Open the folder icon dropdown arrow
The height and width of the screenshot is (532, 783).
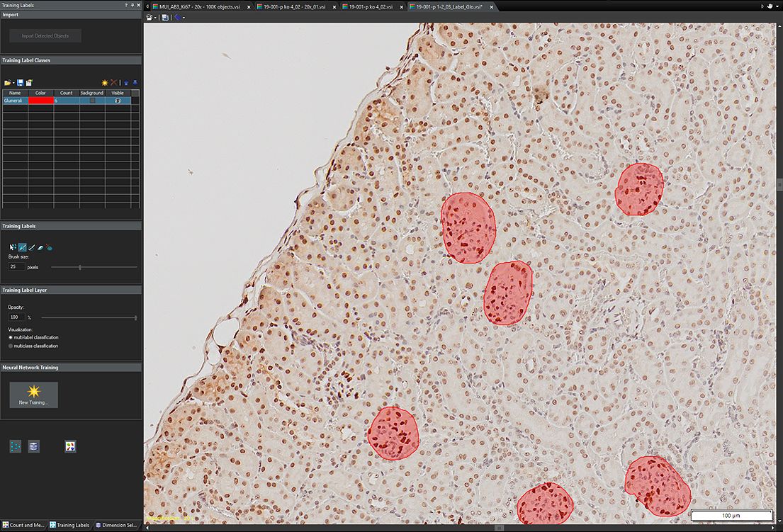(x=13, y=83)
